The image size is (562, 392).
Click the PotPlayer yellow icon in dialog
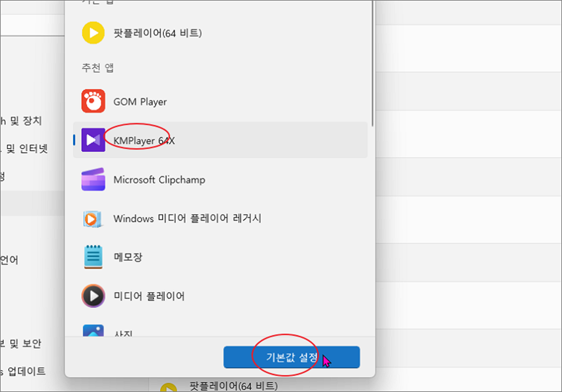[x=93, y=33]
